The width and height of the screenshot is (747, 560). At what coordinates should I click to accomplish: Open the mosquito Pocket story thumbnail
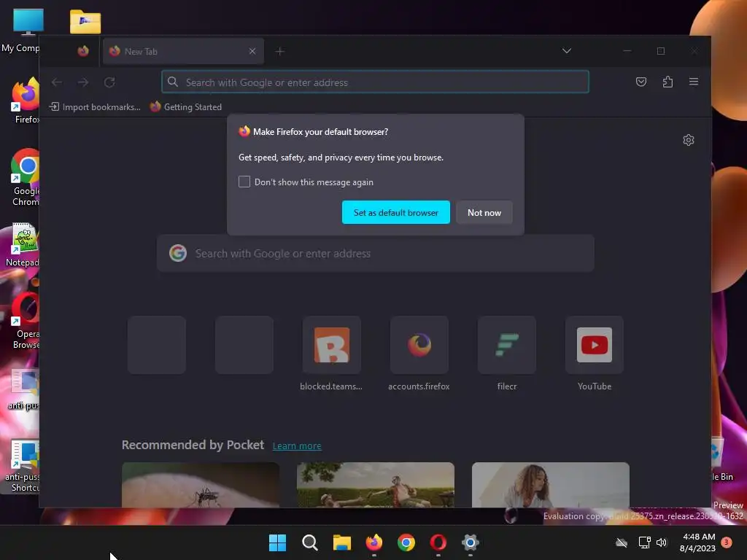(201, 485)
